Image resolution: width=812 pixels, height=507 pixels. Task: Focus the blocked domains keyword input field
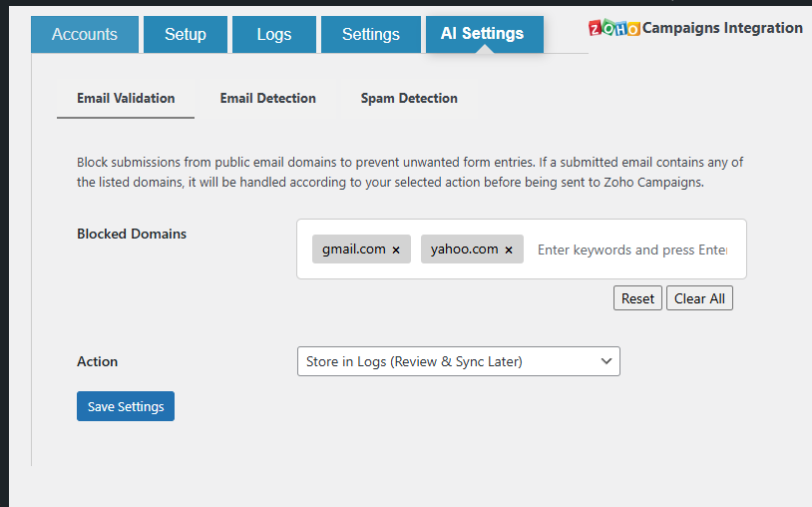coord(632,250)
